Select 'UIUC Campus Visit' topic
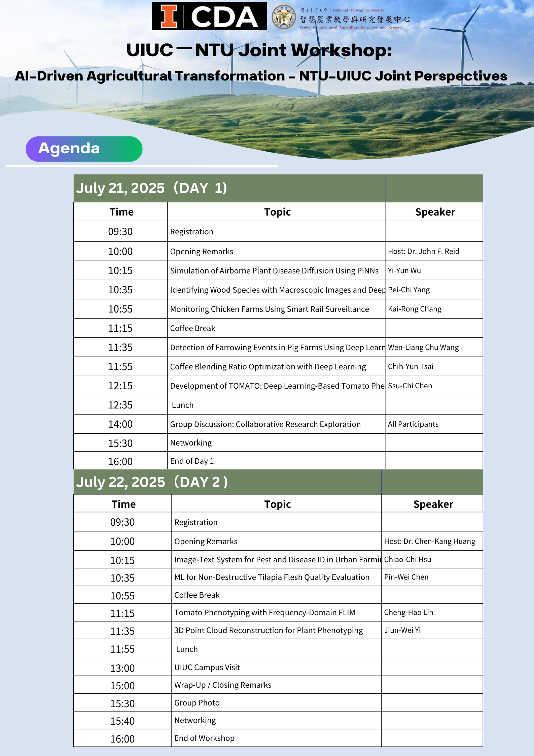The height and width of the screenshot is (756, 534). [x=207, y=667]
